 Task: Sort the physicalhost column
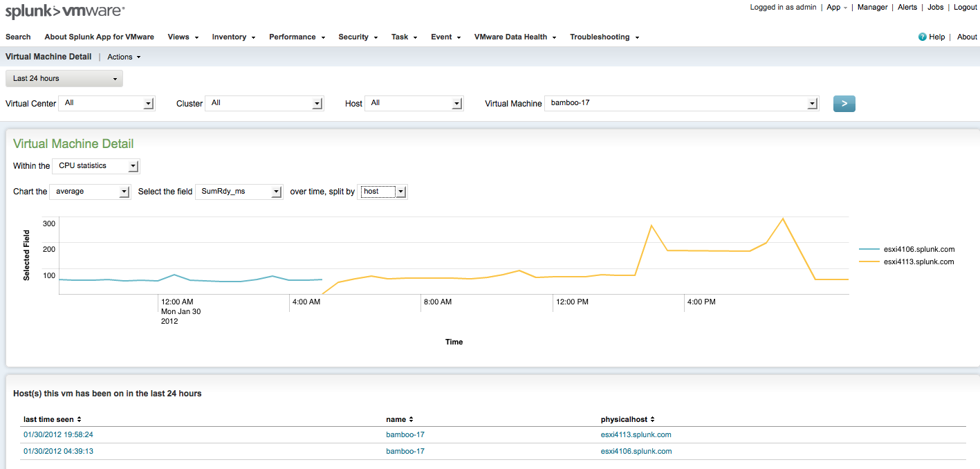click(628, 419)
